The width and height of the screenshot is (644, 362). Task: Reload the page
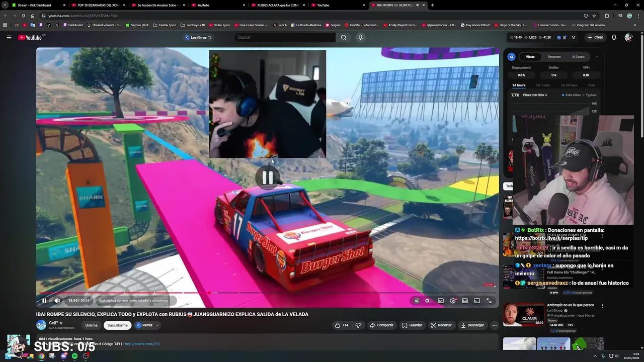[23, 16]
